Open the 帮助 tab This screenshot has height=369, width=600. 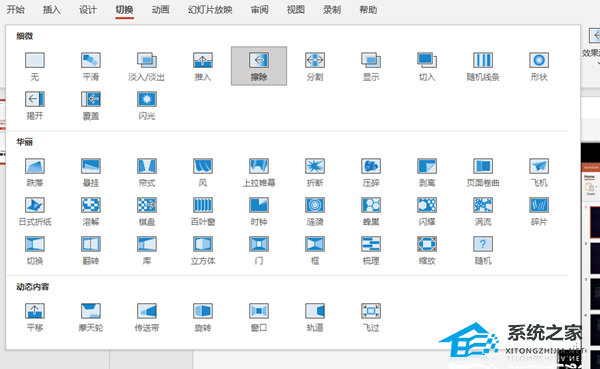point(368,10)
